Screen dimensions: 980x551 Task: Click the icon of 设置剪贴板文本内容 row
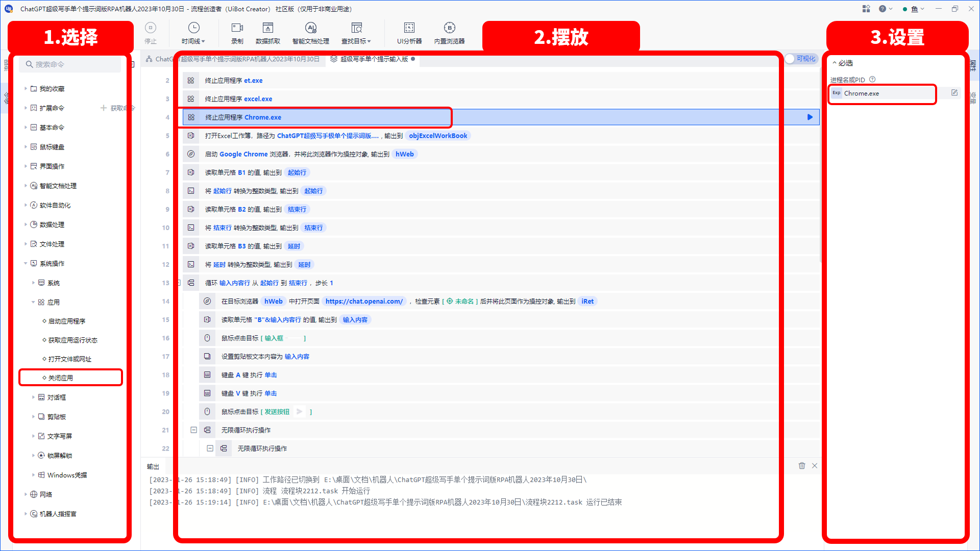(207, 357)
